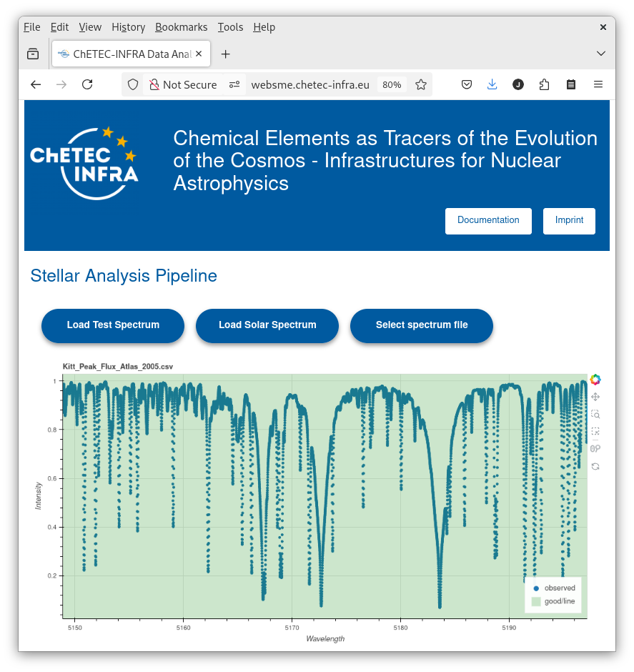
Task: Reload the current page
Action: pos(87,84)
